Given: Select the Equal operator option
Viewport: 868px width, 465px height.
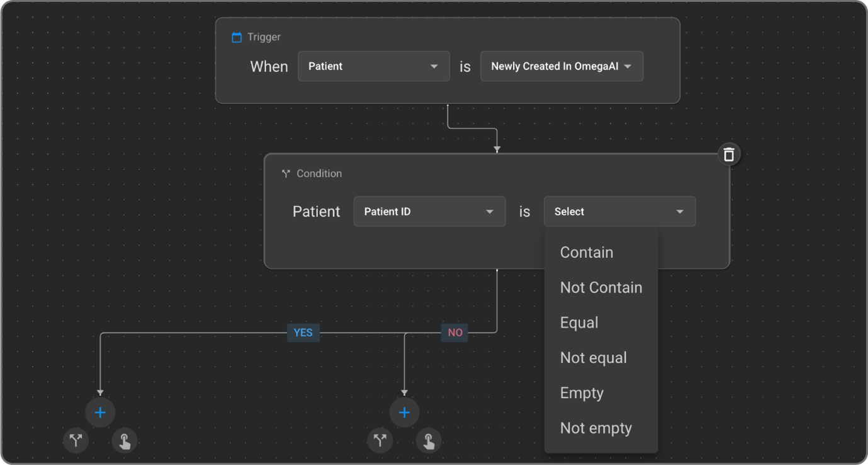Looking at the screenshot, I should pos(579,323).
